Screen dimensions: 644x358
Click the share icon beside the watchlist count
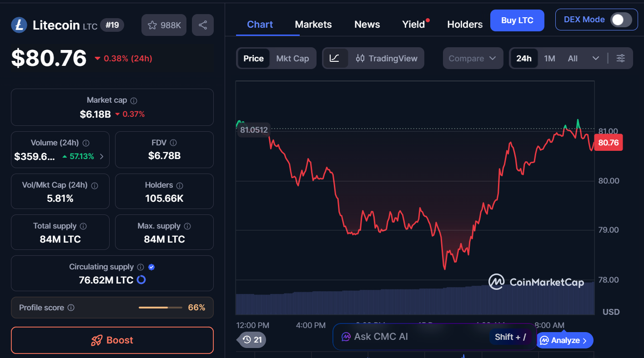coord(202,25)
